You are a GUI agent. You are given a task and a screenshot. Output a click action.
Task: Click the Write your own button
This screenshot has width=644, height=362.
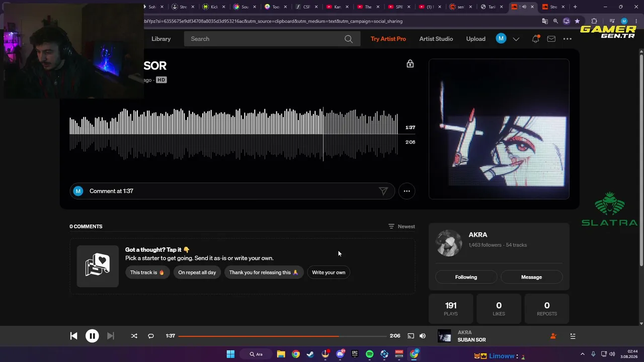tap(329, 273)
